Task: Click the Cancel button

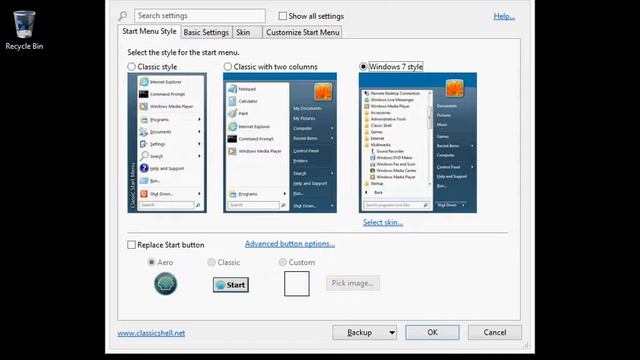Action: [x=495, y=333]
